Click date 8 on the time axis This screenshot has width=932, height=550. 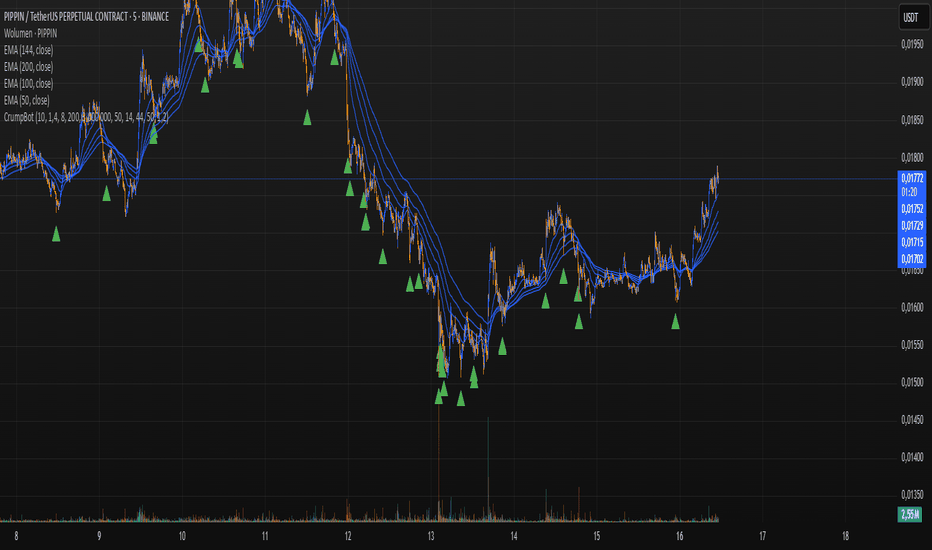click(x=16, y=536)
